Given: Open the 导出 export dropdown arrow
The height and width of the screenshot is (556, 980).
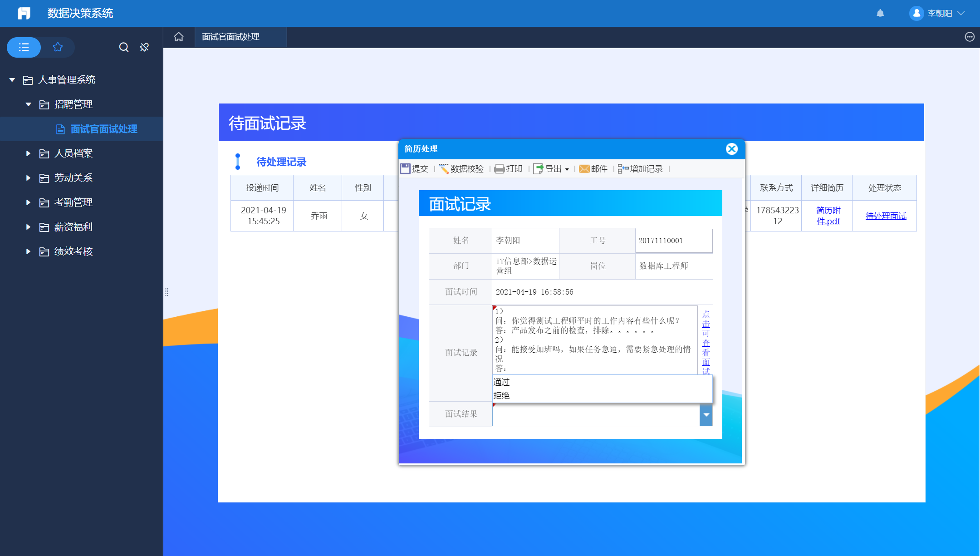Looking at the screenshot, I should [567, 168].
